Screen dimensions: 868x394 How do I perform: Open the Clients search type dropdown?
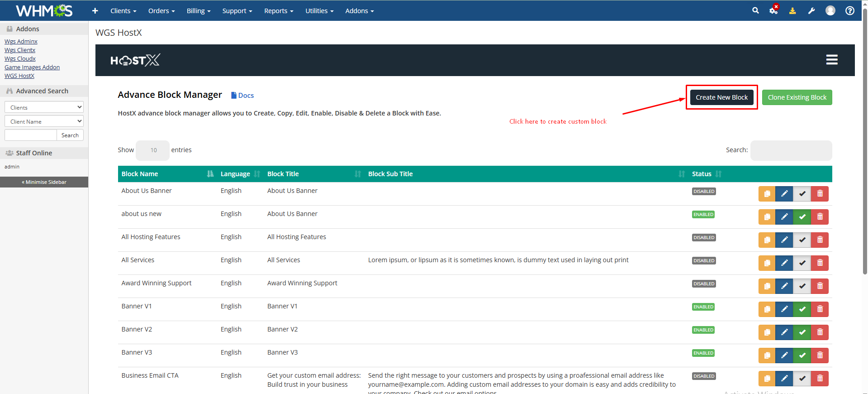pos(44,107)
